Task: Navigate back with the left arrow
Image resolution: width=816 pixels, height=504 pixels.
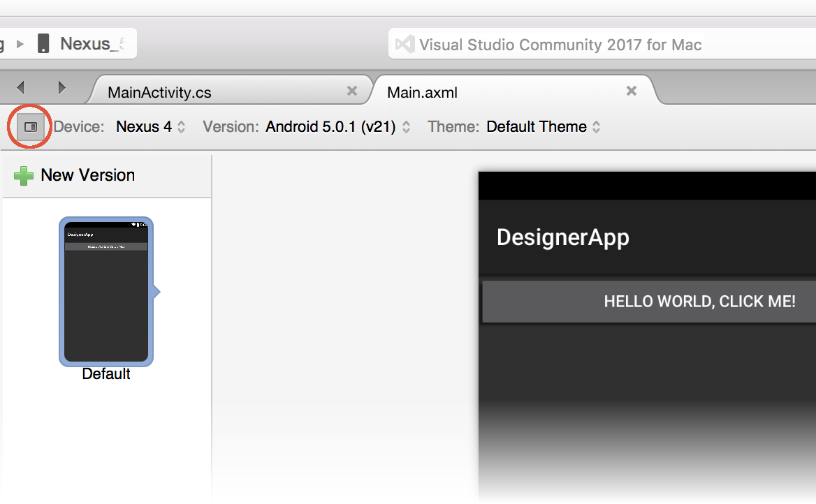Action: click(x=21, y=87)
